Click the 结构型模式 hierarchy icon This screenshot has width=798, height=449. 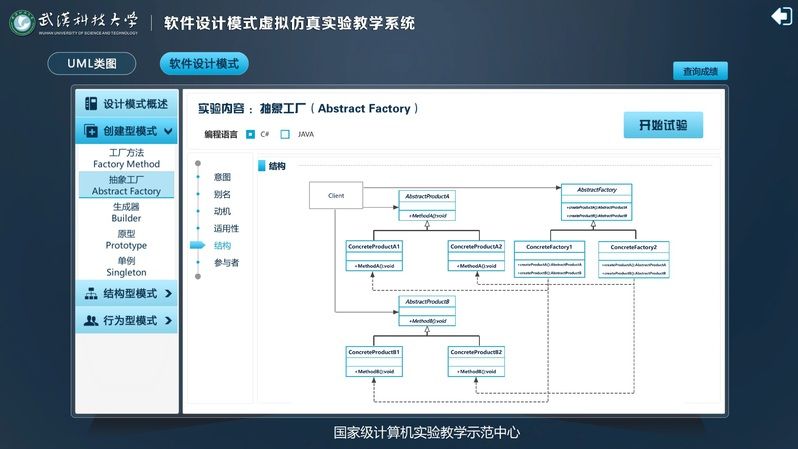coord(91,294)
